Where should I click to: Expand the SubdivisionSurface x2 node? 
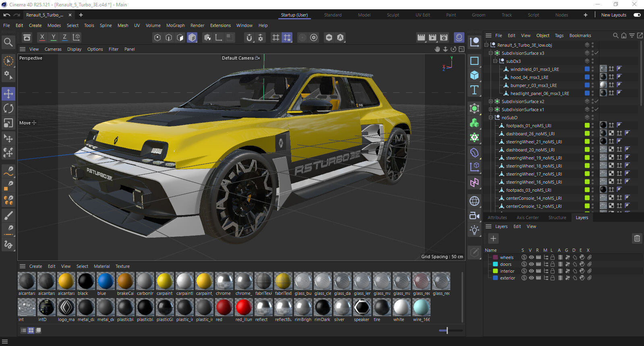click(491, 102)
